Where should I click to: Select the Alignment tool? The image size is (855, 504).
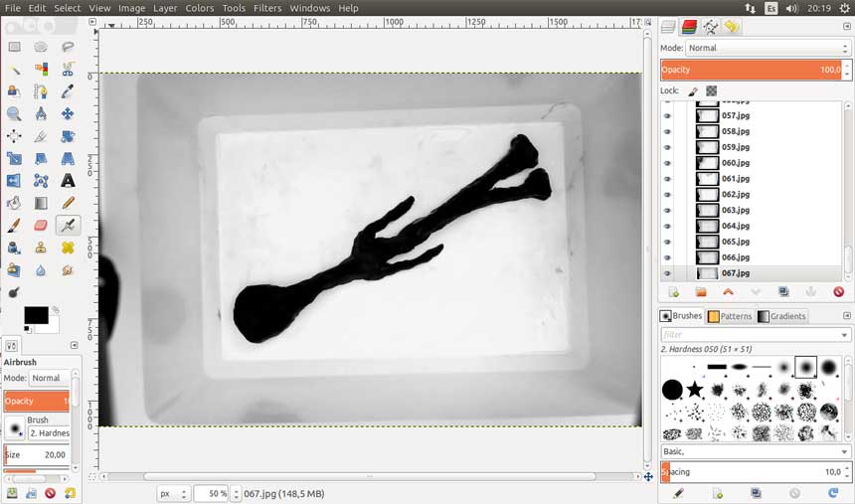(x=14, y=136)
